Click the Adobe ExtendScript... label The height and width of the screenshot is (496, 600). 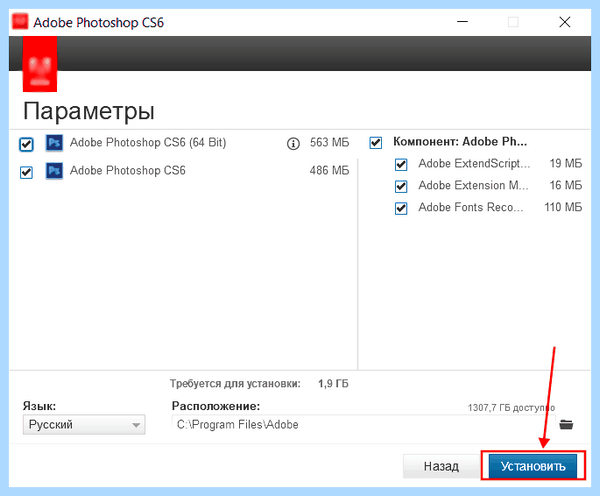pos(474,163)
